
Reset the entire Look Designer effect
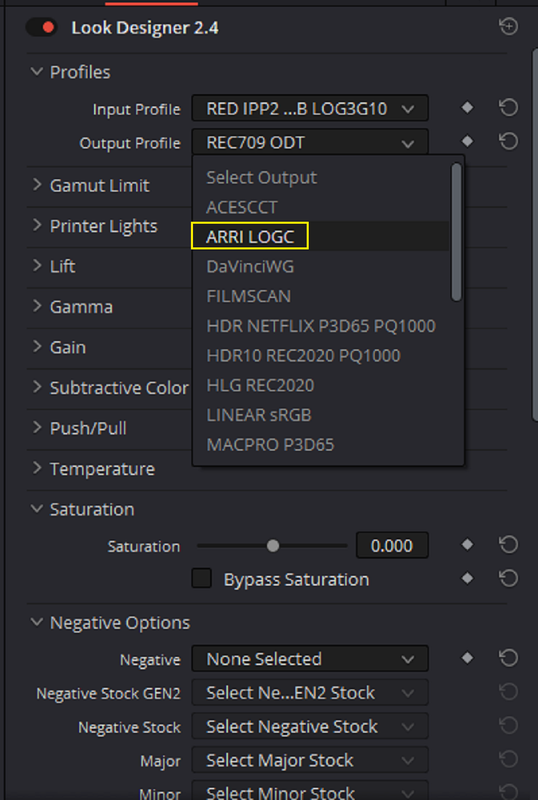pyautogui.click(x=508, y=27)
